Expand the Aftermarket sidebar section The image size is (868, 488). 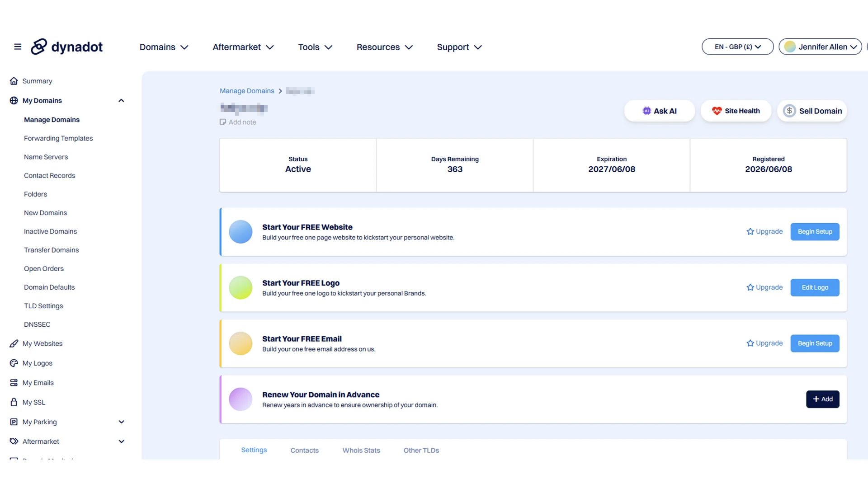121,441
